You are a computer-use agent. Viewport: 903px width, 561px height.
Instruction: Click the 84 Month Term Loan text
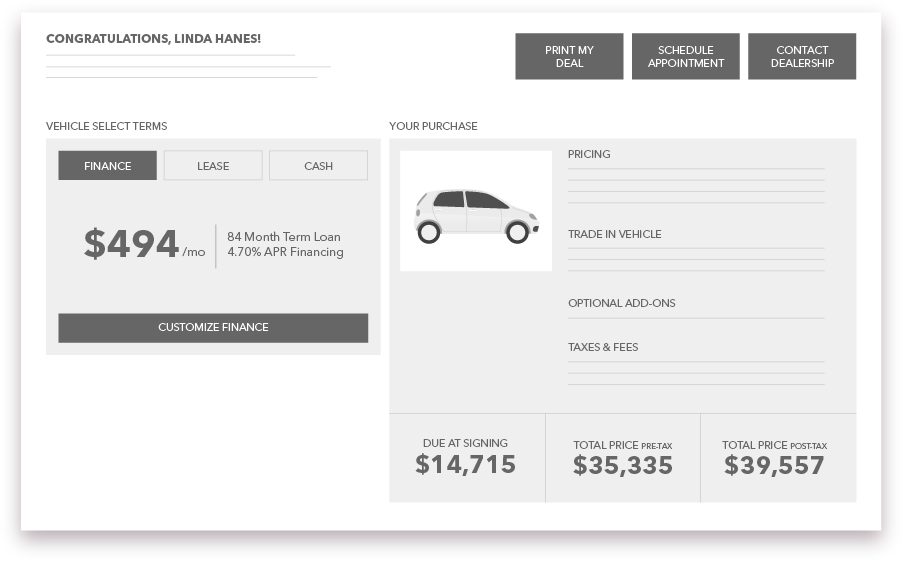(x=283, y=237)
